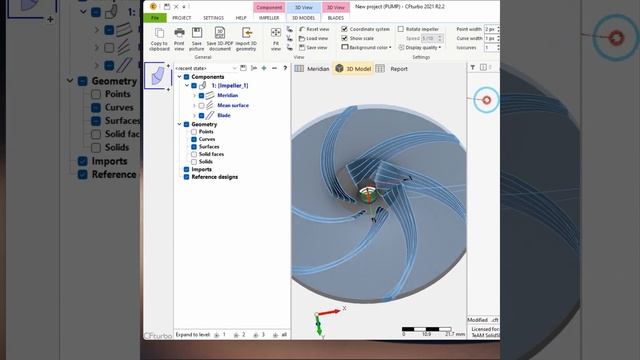Enable the Mean surface checkbox
The image size is (640, 360).
202,105
